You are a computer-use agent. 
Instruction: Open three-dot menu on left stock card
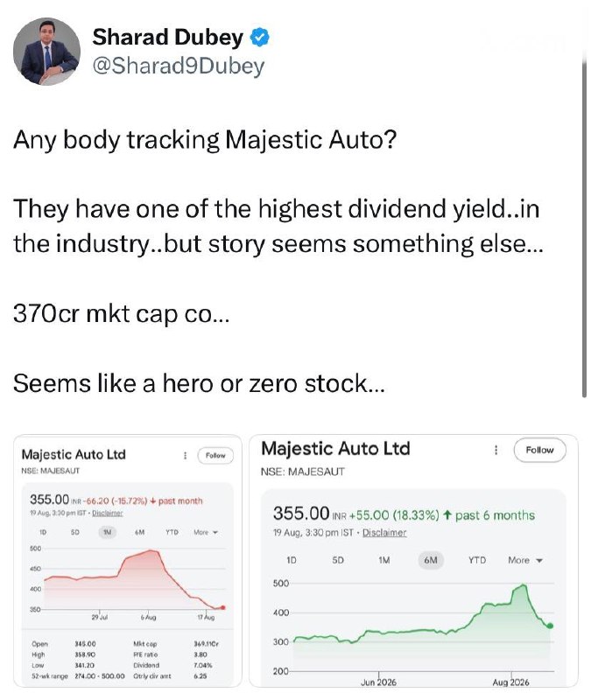pyautogui.click(x=185, y=455)
